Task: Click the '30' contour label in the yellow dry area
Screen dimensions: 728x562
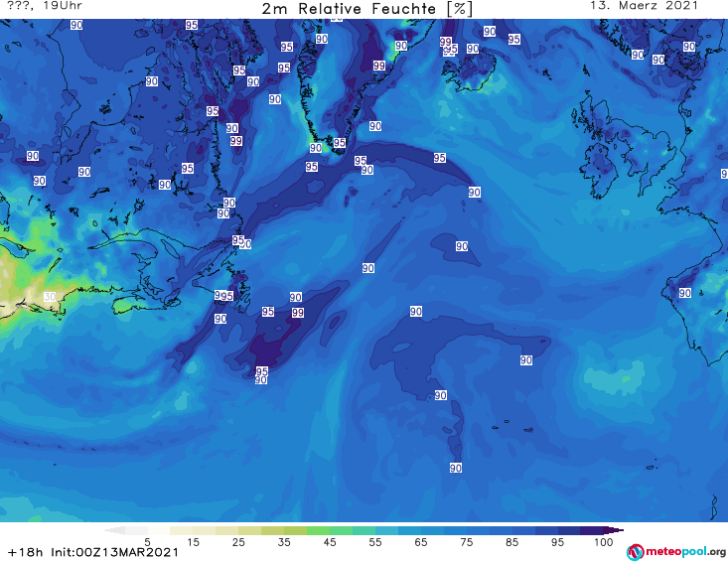Action: pyautogui.click(x=50, y=297)
